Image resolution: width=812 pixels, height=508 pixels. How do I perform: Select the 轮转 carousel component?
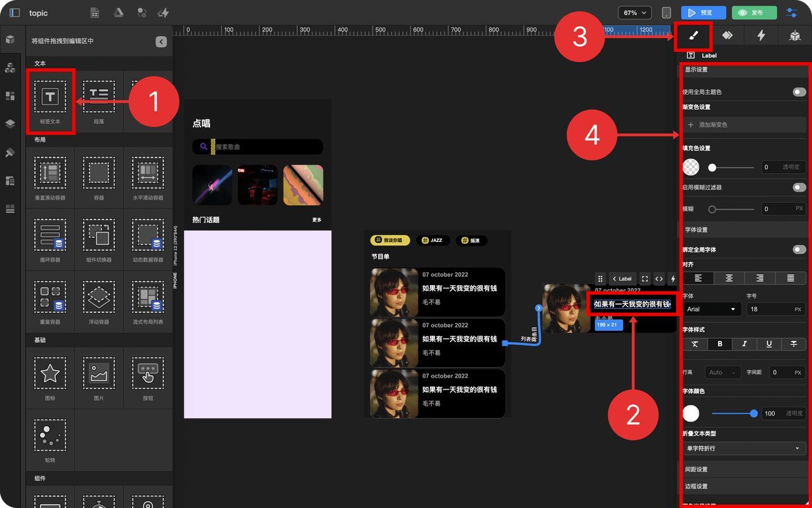[x=50, y=440]
